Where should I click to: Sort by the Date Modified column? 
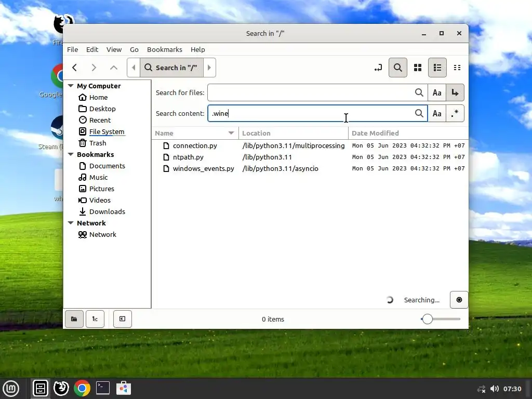(408, 133)
